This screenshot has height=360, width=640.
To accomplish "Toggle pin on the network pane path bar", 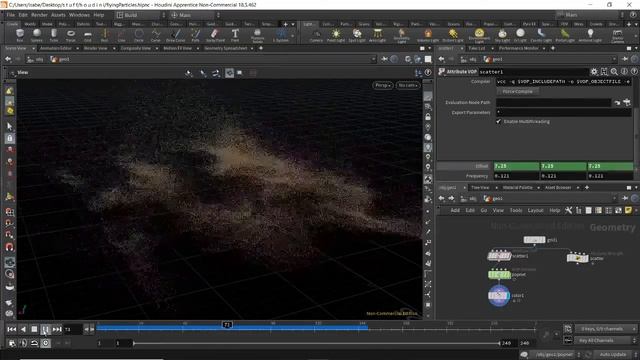I will click(x=625, y=198).
